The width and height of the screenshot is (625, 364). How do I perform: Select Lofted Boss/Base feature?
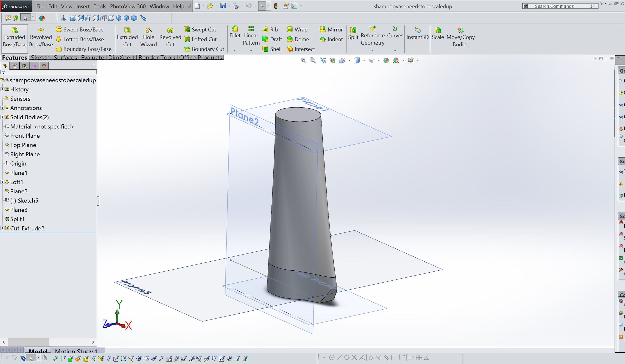click(x=80, y=39)
